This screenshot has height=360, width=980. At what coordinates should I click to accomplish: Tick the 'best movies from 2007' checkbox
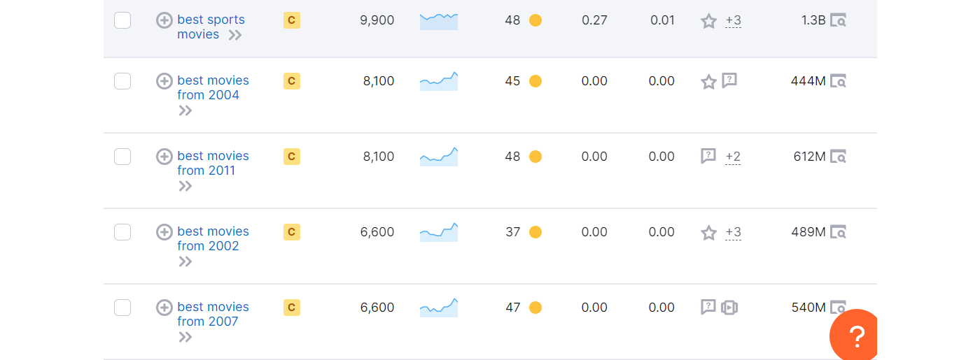(122, 308)
